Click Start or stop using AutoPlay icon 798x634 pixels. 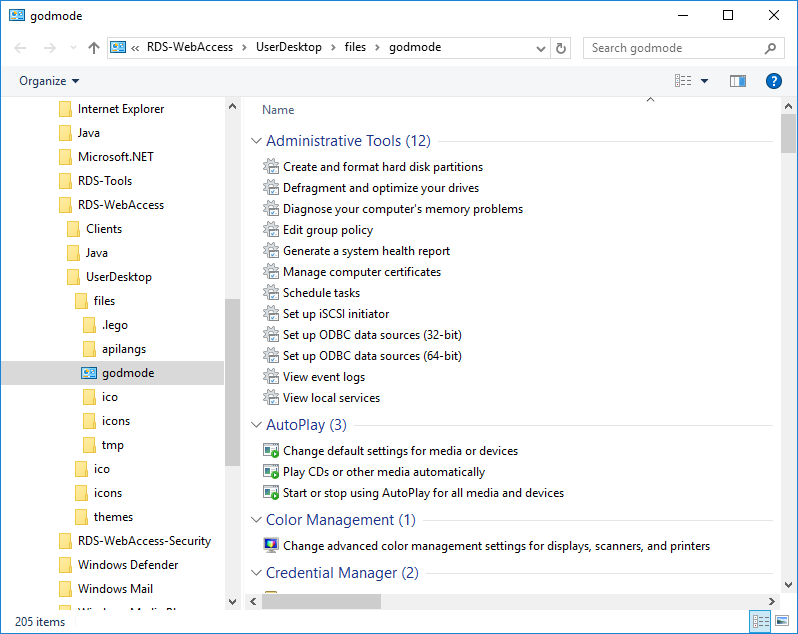[x=271, y=493]
